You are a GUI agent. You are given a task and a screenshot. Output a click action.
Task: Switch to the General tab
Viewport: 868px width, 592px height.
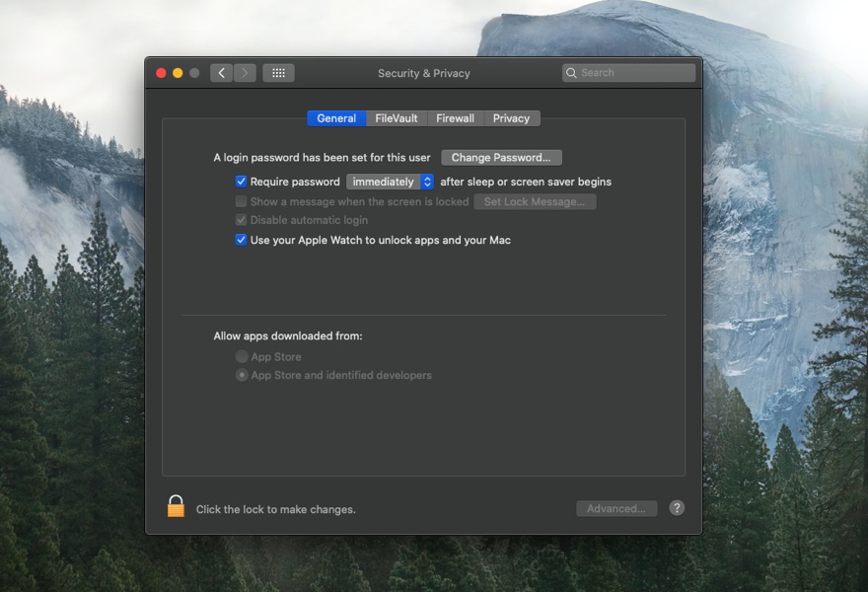tap(336, 118)
